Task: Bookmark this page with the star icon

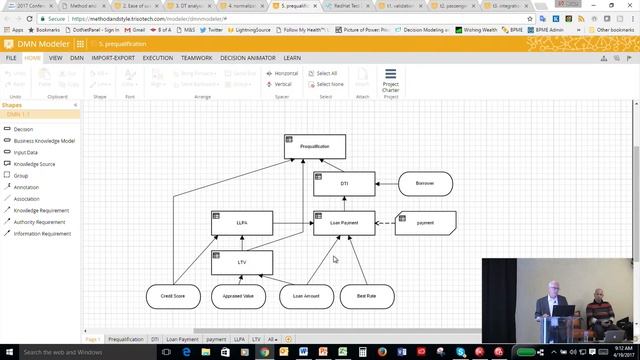Action: point(530,19)
